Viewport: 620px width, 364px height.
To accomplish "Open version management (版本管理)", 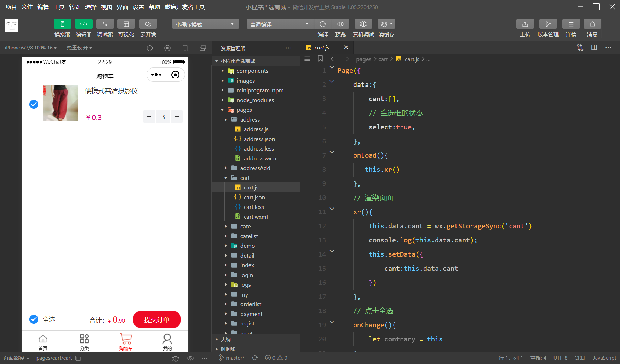I will [548, 24].
